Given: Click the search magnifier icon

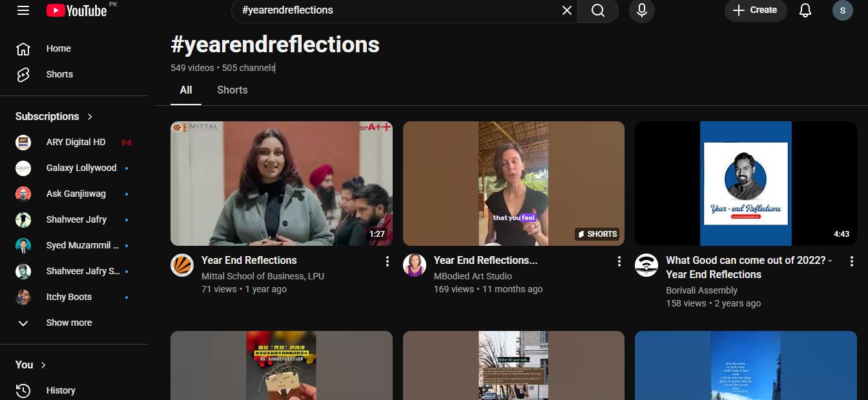Looking at the screenshot, I should [x=597, y=10].
